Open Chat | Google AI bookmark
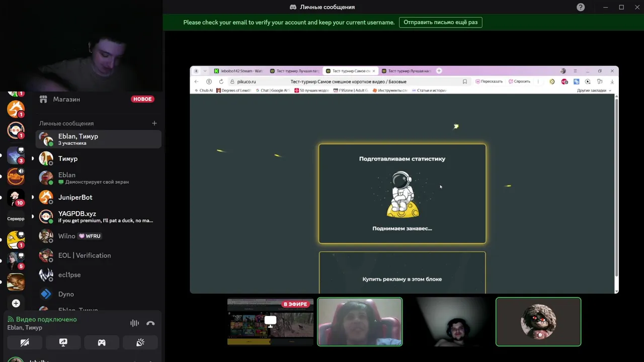 [273, 90]
